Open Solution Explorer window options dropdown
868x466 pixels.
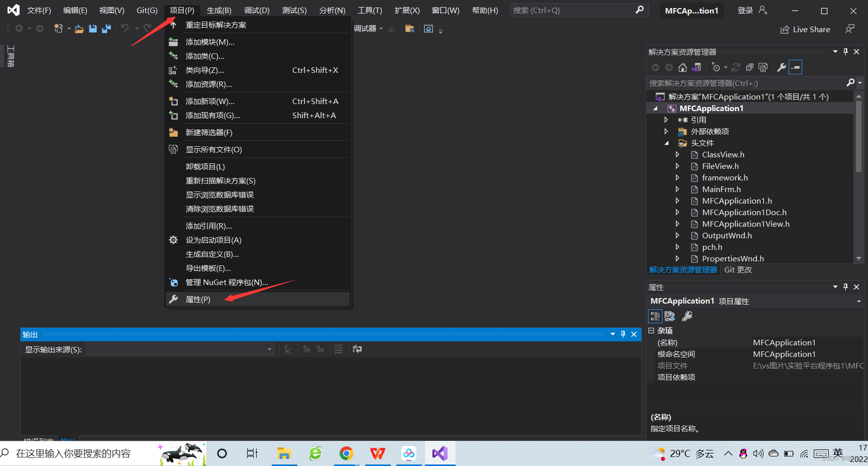tap(835, 52)
